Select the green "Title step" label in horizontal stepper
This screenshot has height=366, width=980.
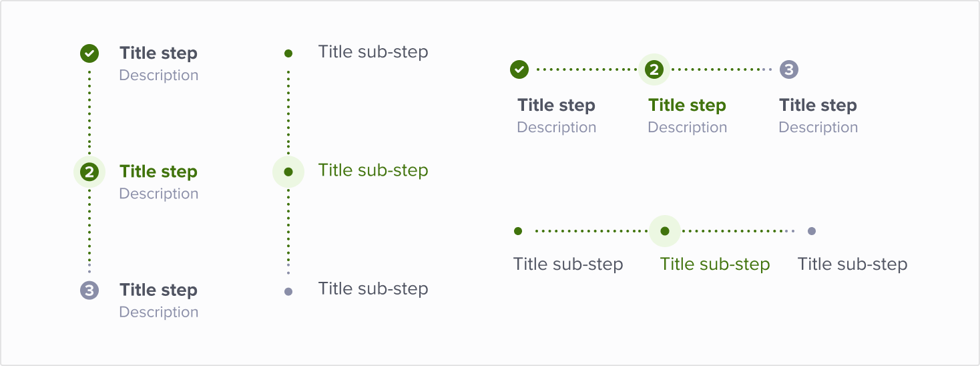coord(687,106)
